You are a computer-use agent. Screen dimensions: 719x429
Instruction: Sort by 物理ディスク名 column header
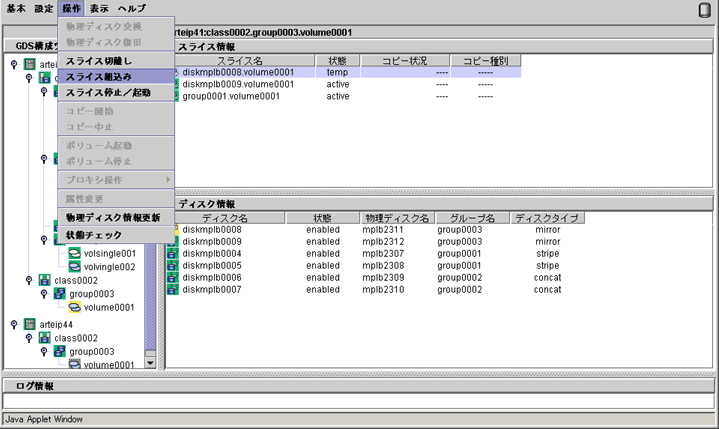[395, 218]
